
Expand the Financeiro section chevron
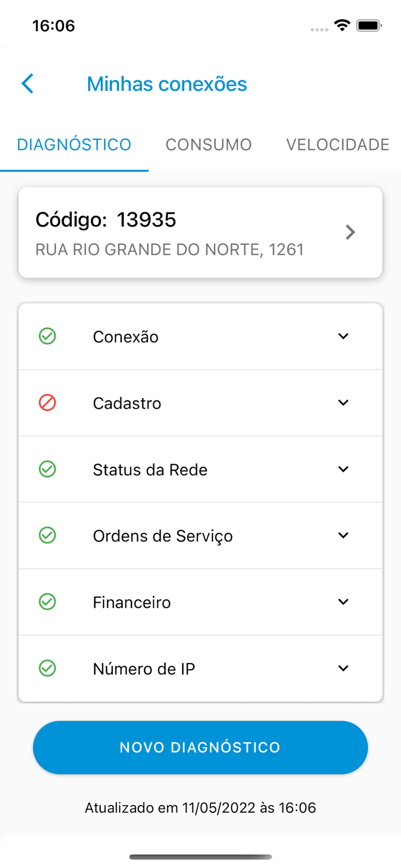343,602
